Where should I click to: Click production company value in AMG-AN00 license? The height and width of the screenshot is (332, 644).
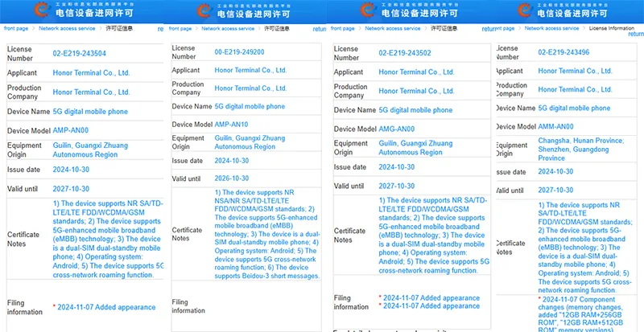tap(416, 91)
